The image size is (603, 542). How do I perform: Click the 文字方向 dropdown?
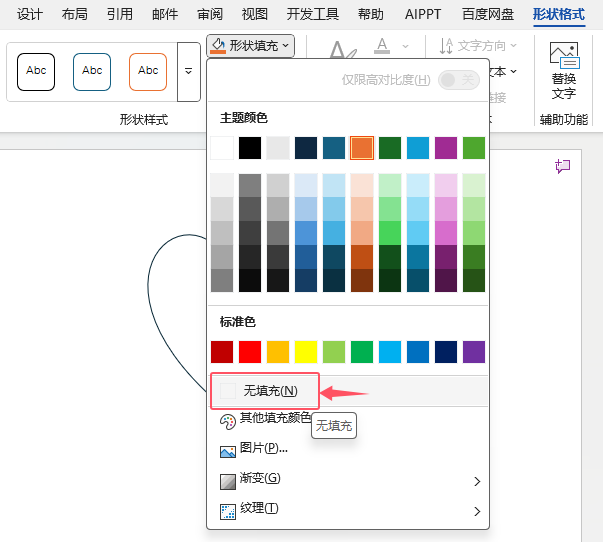point(478,46)
